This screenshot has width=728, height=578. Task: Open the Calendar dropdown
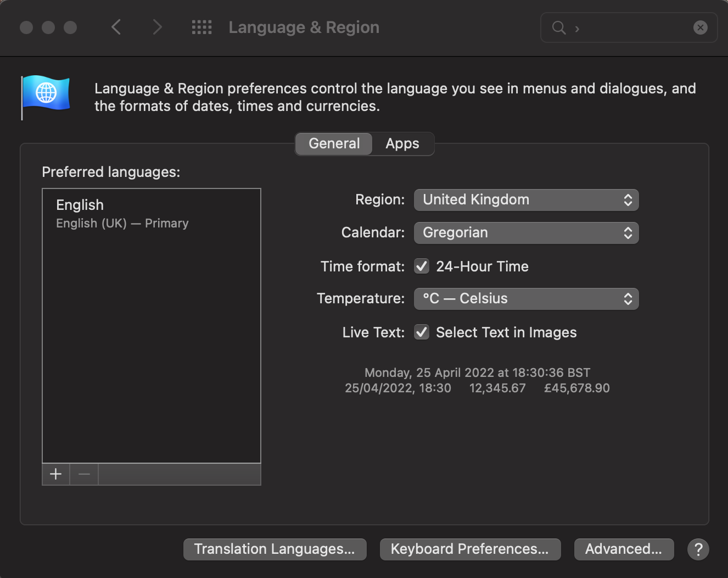(527, 233)
